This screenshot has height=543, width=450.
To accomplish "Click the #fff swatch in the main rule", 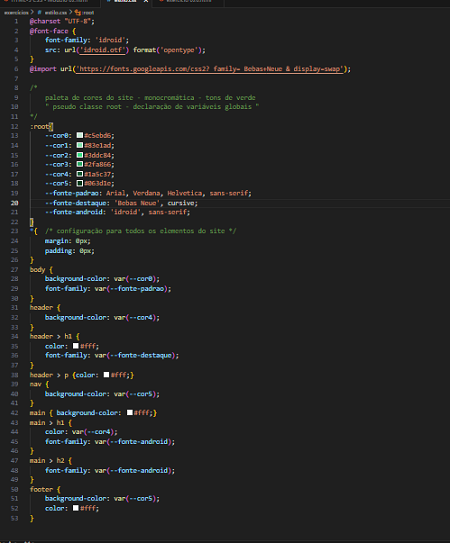I will [130, 412].
